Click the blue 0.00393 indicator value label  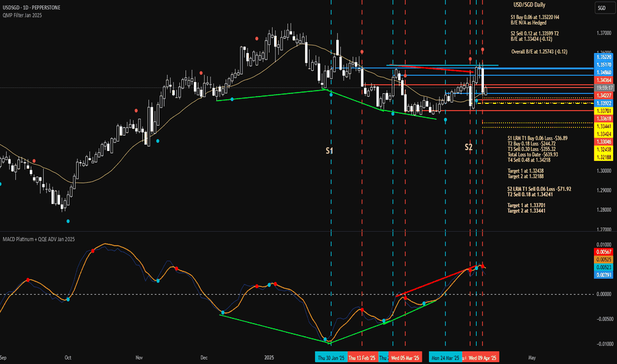tap(604, 275)
